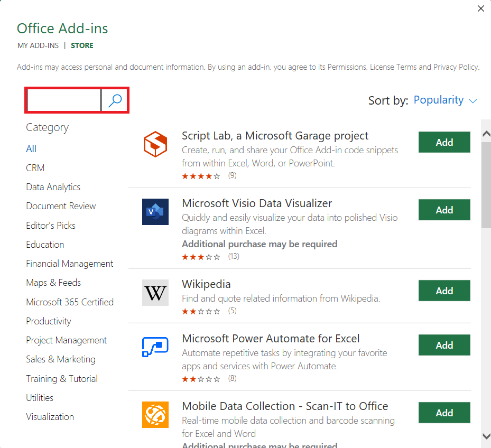Click Visio Data Visualizer star rating

[x=201, y=257]
